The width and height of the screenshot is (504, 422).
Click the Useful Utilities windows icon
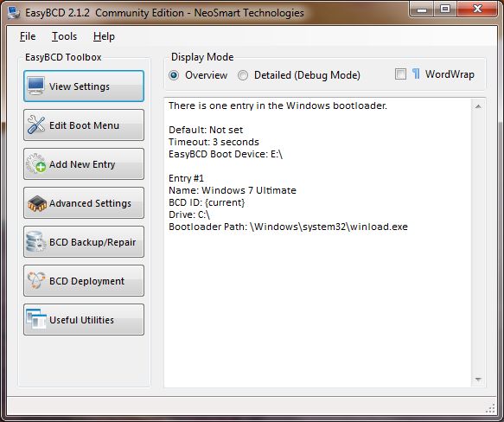(x=36, y=319)
